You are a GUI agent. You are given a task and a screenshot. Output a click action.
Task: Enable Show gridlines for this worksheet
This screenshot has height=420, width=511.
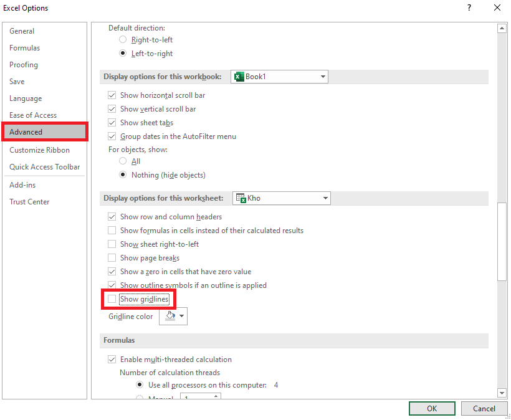click(x=112, y=298)
